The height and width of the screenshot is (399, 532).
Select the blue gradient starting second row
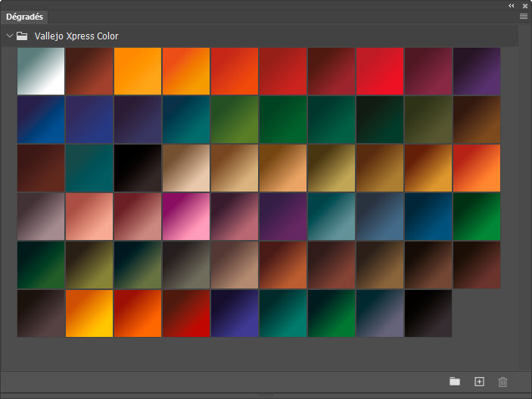[41, 120]
